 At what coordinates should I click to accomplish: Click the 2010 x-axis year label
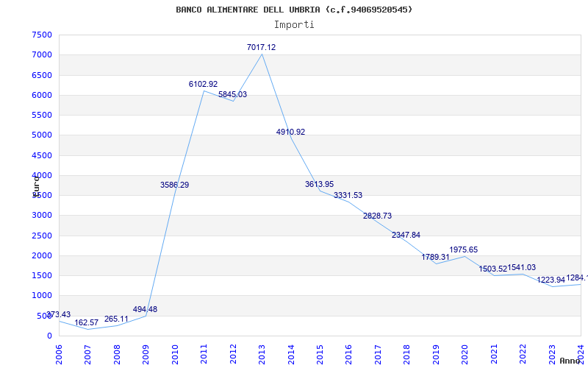175,355
